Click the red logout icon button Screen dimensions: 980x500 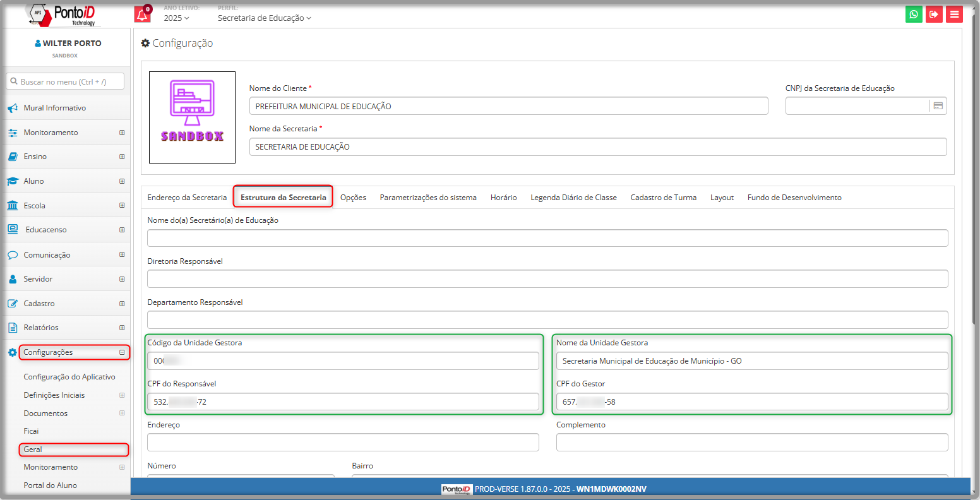click(x=934, y=15)
